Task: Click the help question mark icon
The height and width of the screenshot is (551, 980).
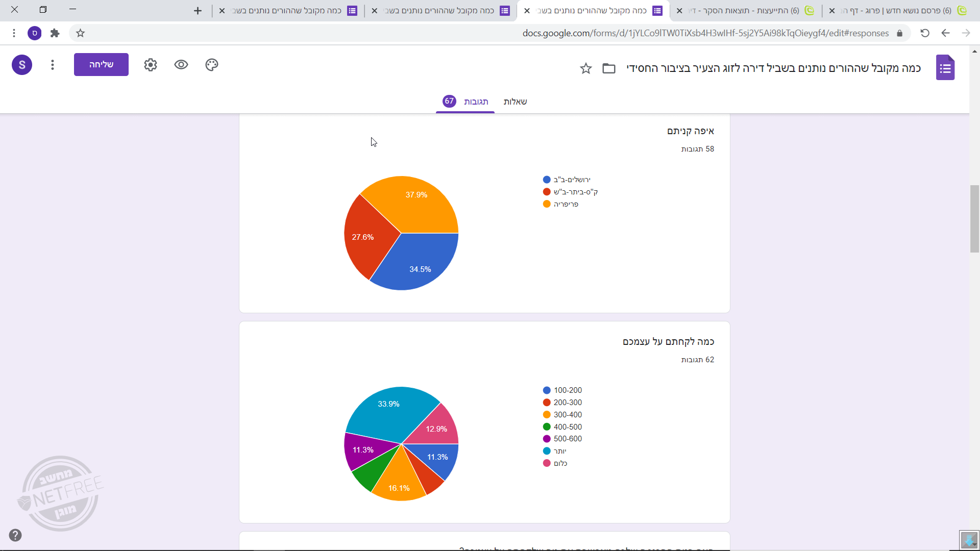Action: 15,535
